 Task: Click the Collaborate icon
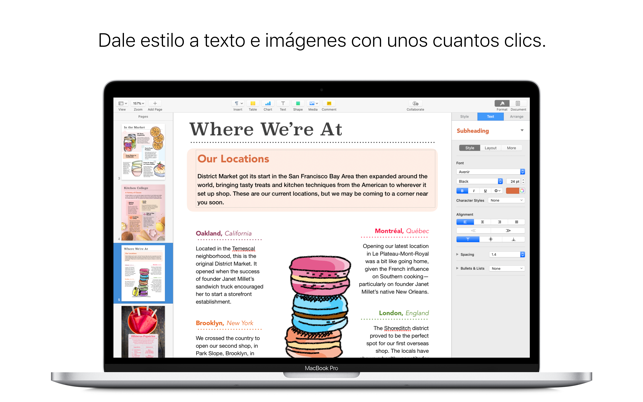pyautogui.click(x=415, y=103)
